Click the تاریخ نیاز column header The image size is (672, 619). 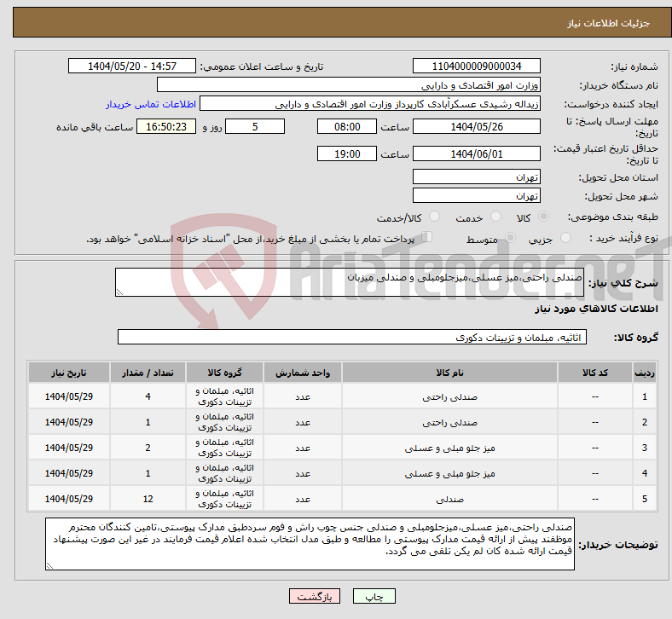[x=69, y=373]
